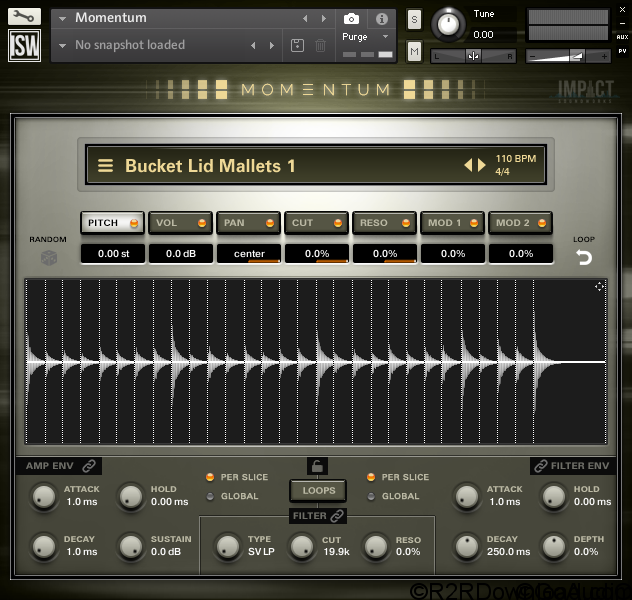Go to next instrument arrow

[x=324, y=19]
